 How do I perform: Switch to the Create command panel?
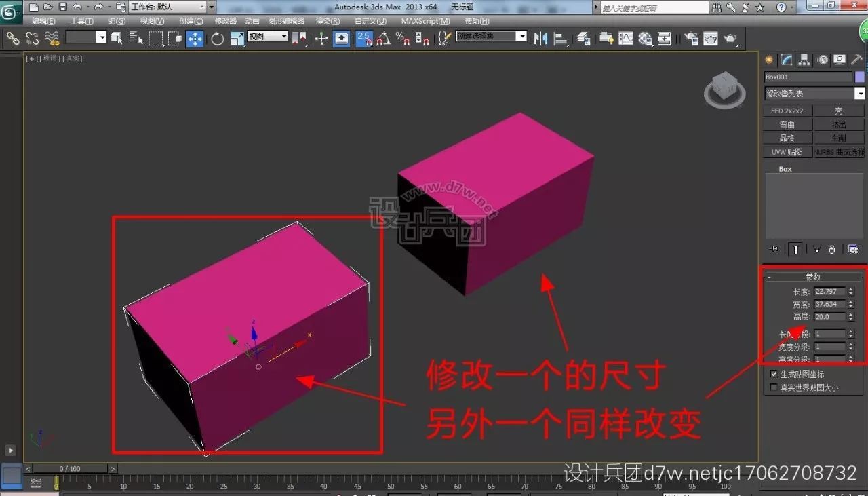[x=768, y=60]
